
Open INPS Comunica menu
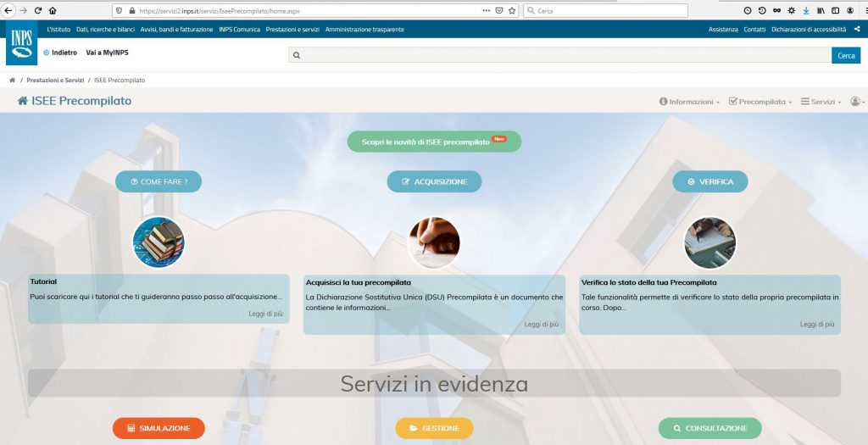239,30
